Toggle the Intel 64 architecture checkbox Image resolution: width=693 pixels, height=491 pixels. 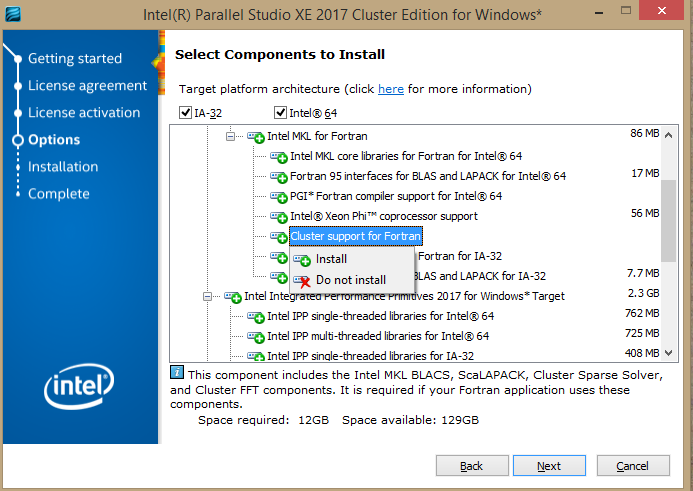tap(281, 113)
